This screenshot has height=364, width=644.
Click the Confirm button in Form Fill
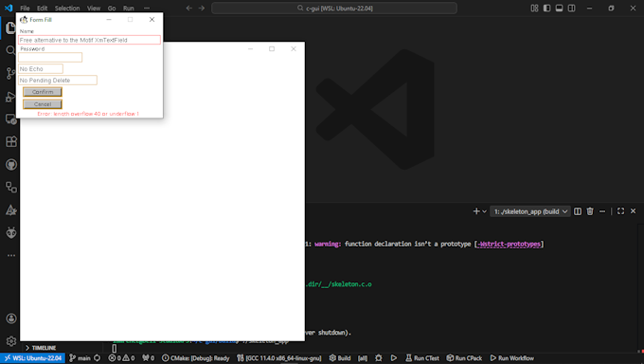(43, 92)
